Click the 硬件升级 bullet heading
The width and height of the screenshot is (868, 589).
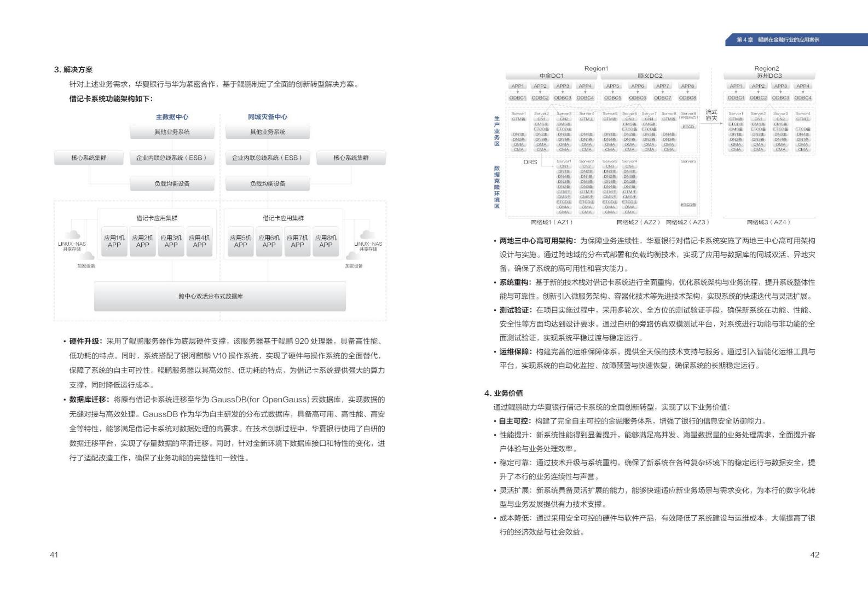[85, 341]
